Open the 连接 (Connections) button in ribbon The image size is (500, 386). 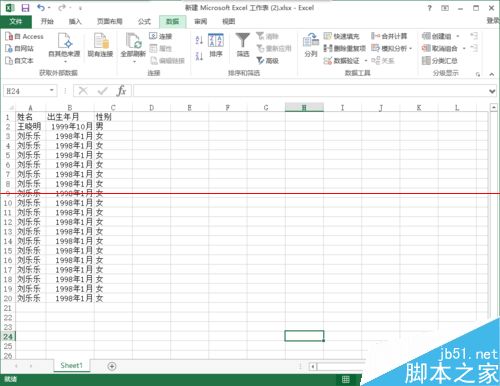(161, 36)
